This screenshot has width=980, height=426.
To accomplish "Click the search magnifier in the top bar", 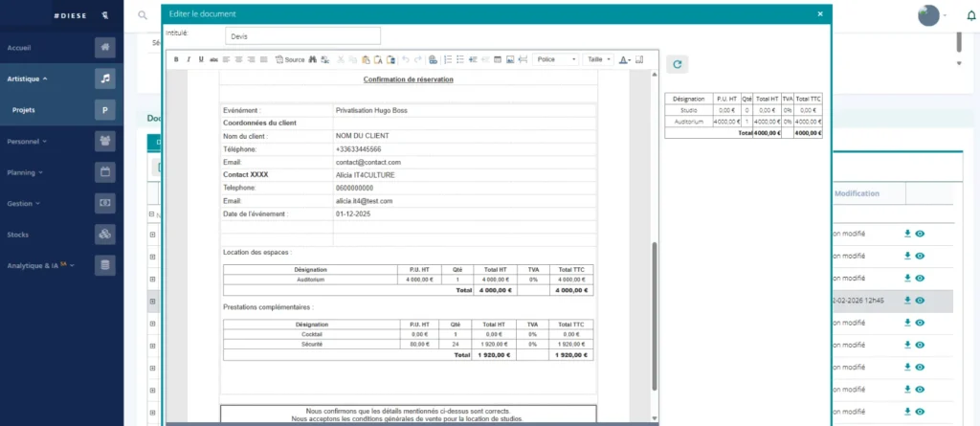I will [x=144, y=15].
